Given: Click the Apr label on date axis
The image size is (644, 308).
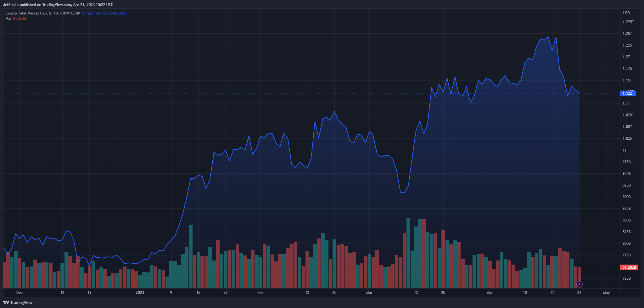Looking at the screenshot, I should coord(490,293).
